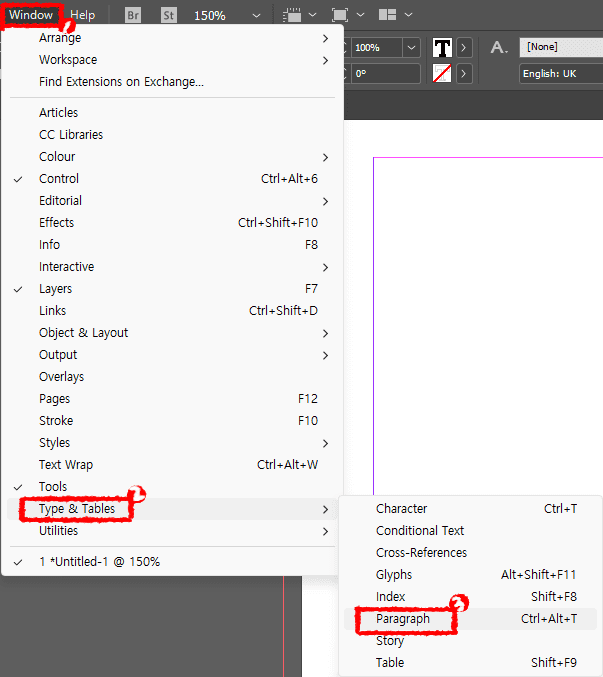Select Articles from Window menu
The width and height of the screenshot is (603, 677).
coord(172,113)
